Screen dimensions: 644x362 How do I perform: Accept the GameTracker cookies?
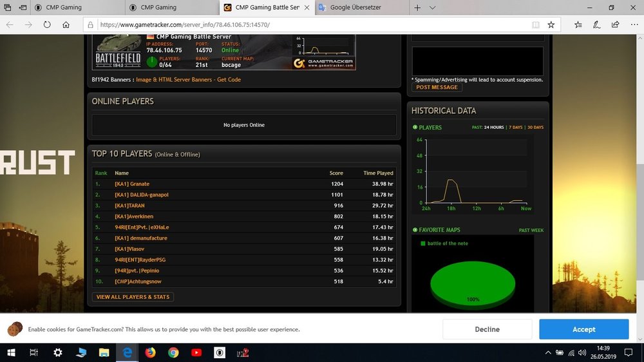point(583,329)
